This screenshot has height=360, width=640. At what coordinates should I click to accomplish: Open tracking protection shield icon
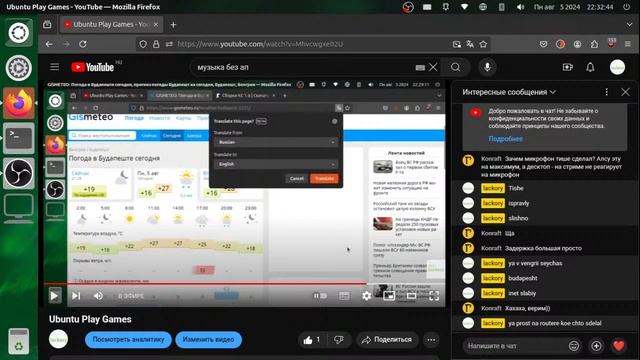pyautogui.click(x=143, y=44)
